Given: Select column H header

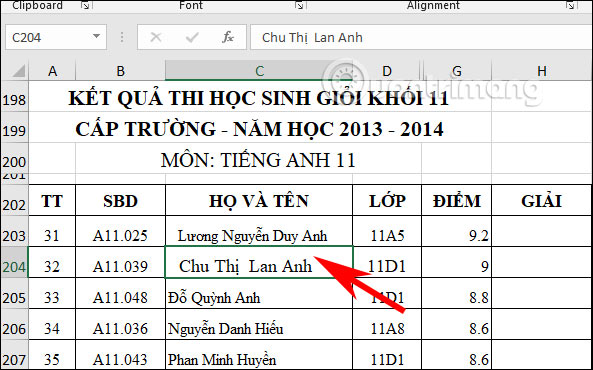Looking at the screenshot, I should tap(542, 71).
